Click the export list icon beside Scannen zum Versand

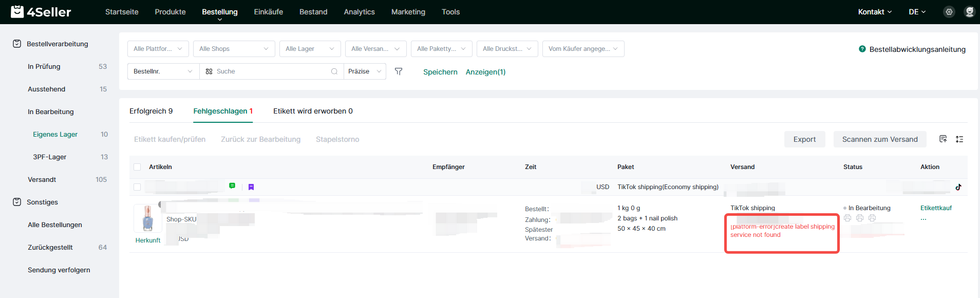(943, 139)
